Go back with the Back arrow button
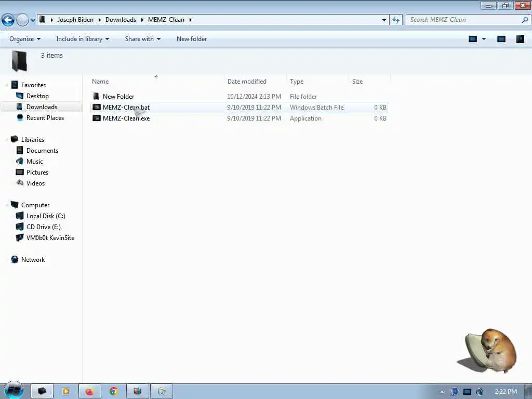The width and height of the screenshot is (532, 399). 8,20
